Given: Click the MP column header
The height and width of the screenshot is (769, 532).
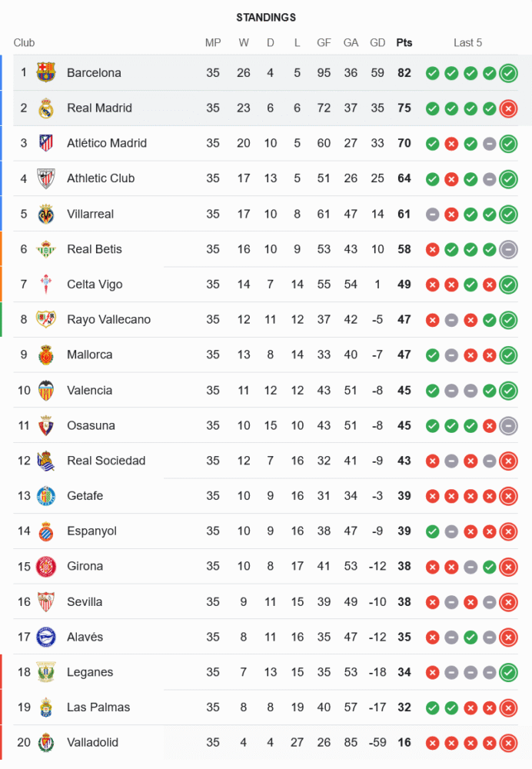Looking at the screenshot, I should click(213, 43).
